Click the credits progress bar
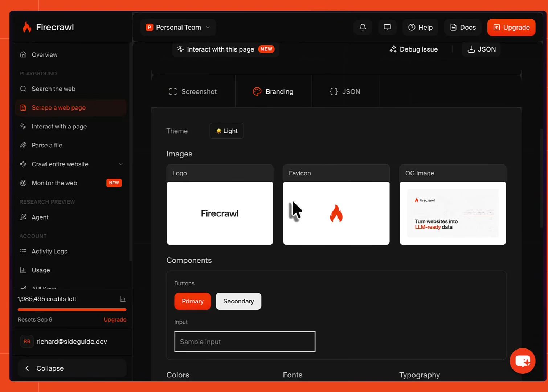This screenshot has width=548, height=392. [x=72, y=310]
